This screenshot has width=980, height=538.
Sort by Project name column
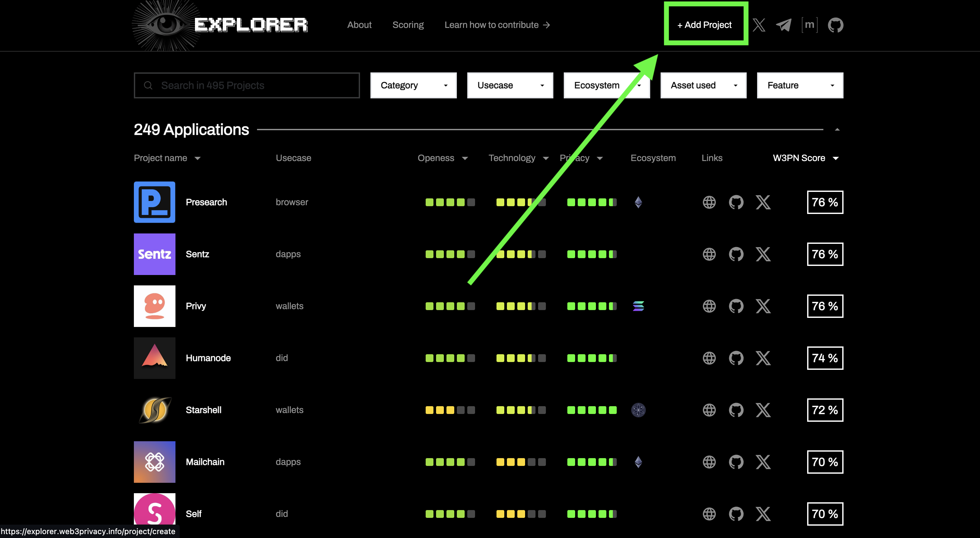point(167,158)
